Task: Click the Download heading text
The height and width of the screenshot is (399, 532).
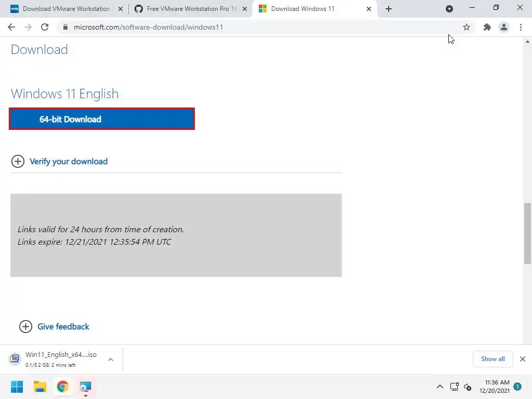Action: tap(39, 49)
